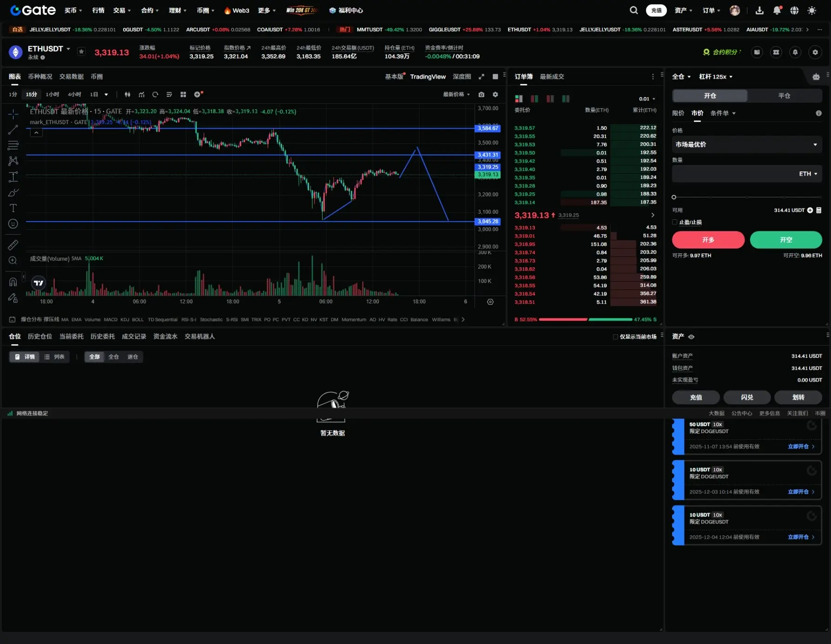The image size is (831, 644).
Task: Add funds with the plus icon
Action: pos(810,210)
